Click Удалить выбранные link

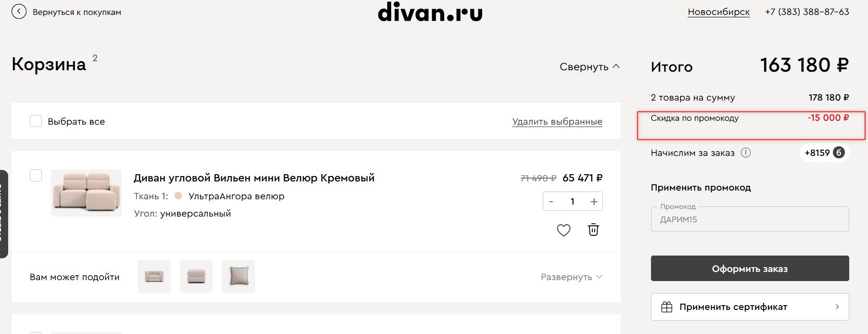pyautogui.click(x=557, y=122)
